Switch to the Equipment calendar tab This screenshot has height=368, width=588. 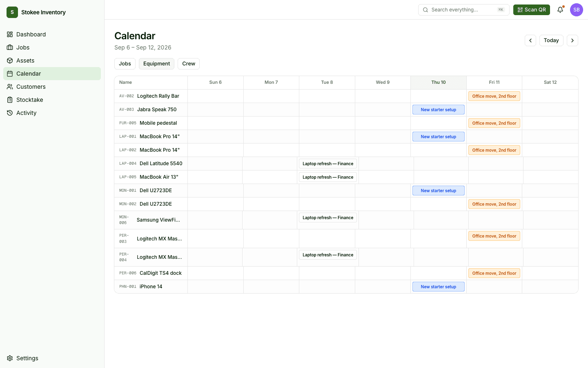[x=157, y=64]
